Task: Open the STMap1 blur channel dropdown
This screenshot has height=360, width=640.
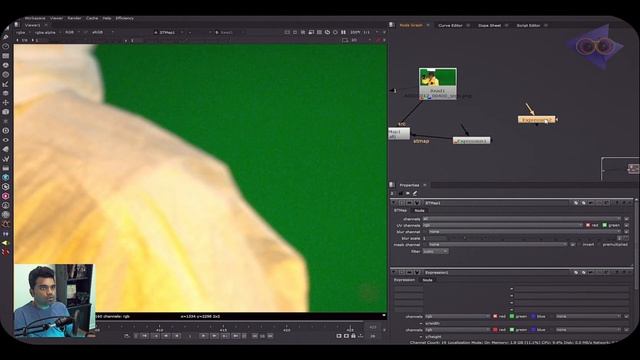Action: click(524, 232)
